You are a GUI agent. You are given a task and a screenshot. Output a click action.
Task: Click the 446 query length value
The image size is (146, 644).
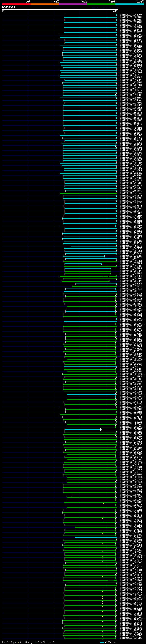pos(115,11)
